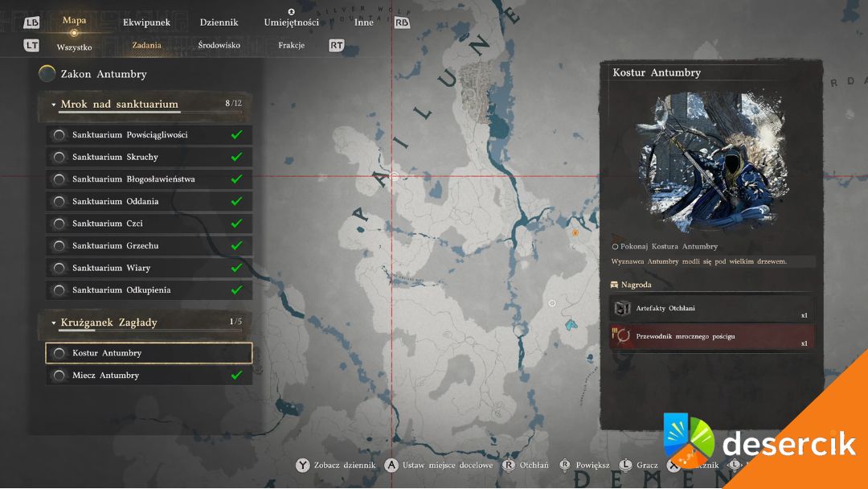Open the Ekwipunek tab

146,23
